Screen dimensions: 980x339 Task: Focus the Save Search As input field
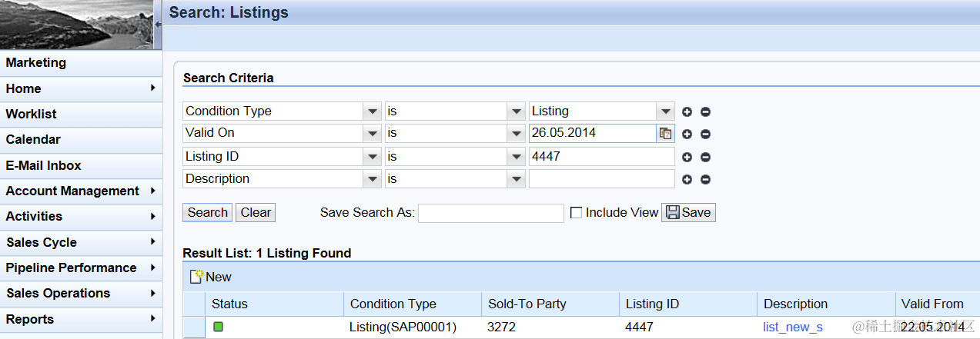point(491,213)
